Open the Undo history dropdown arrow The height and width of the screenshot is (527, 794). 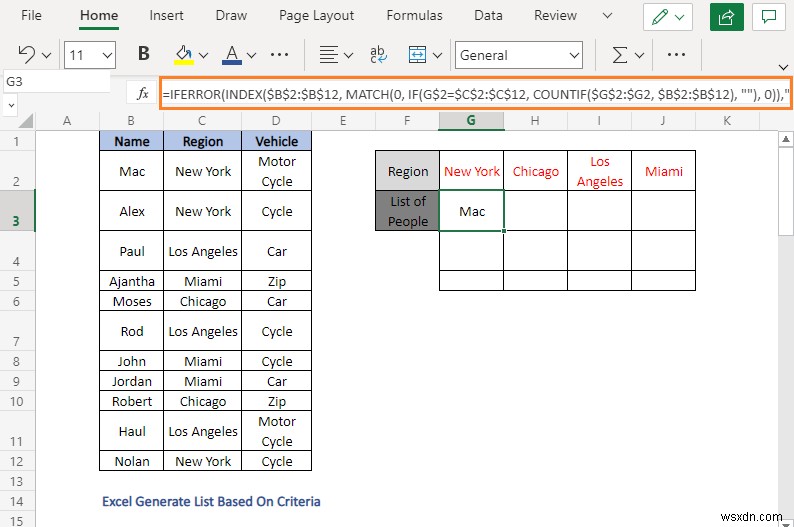[x=47, y=55]
